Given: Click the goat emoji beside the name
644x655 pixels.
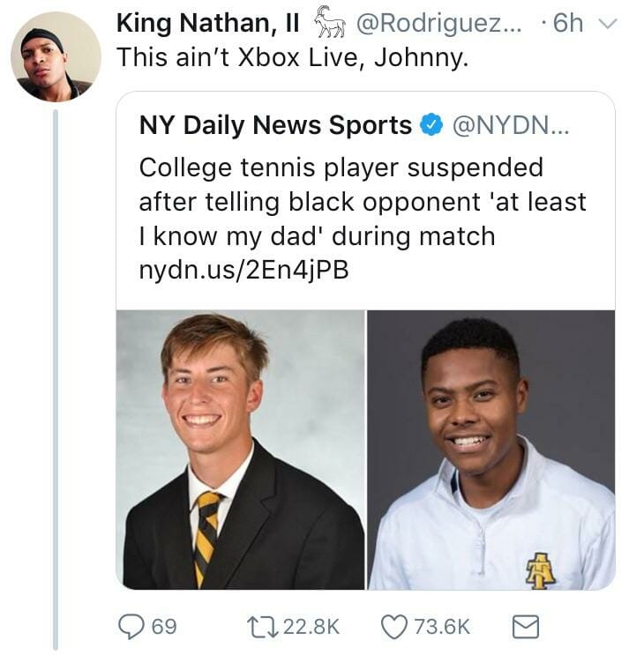Looking at the screenshot, I should (x=328, y=21).
